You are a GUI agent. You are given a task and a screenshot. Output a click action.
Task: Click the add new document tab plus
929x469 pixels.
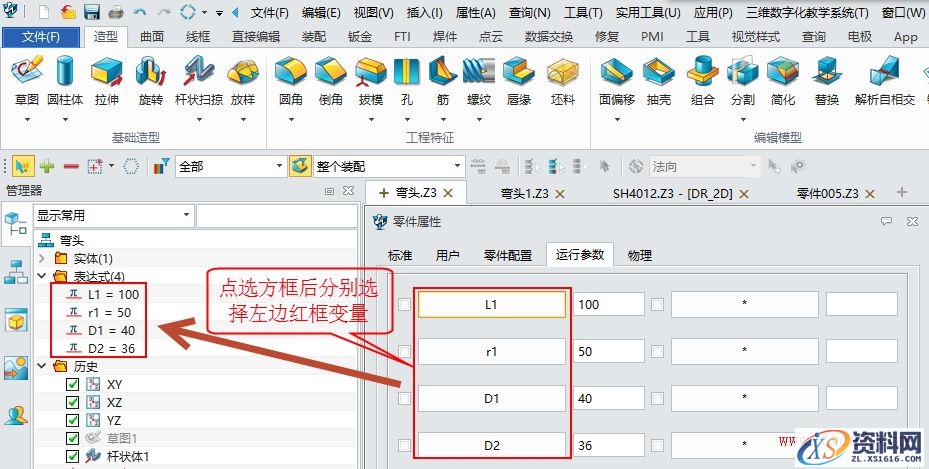coord(902,192)
